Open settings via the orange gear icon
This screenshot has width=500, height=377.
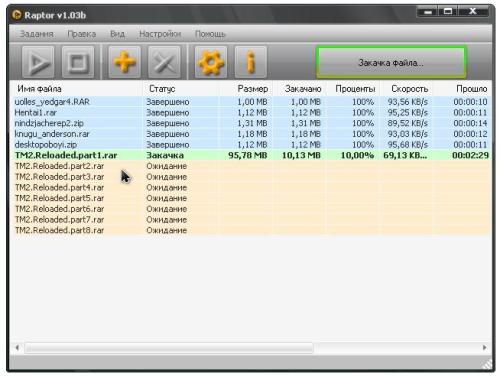[x=211, y=62]
